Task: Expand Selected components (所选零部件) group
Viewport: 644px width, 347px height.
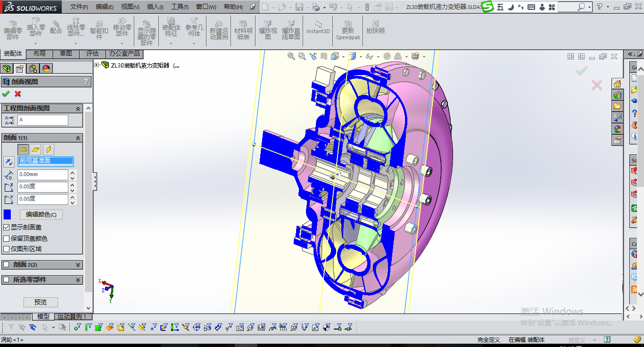Action: pos(78,279)
